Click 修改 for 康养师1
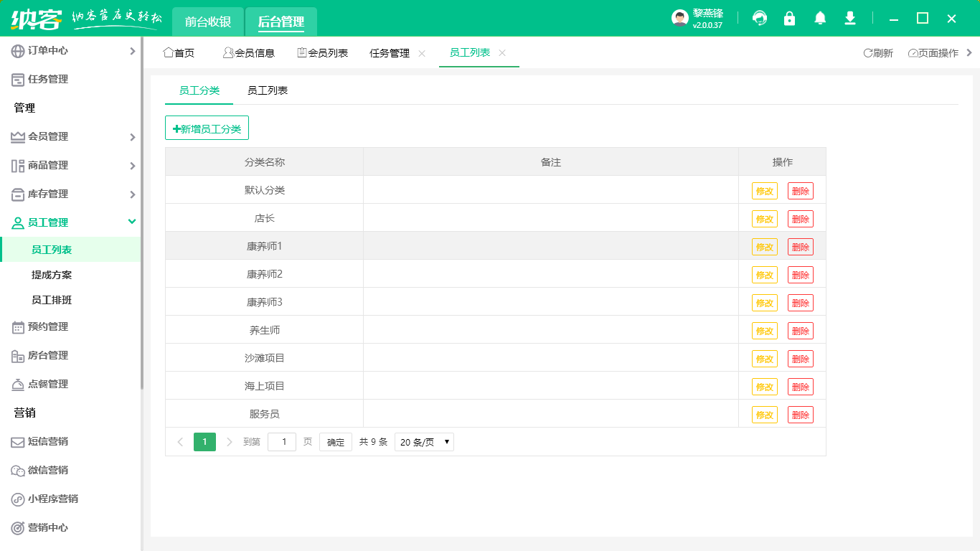The width and height of the screenshot is (980, 551). pyautogui.click(x=765, y=247)
